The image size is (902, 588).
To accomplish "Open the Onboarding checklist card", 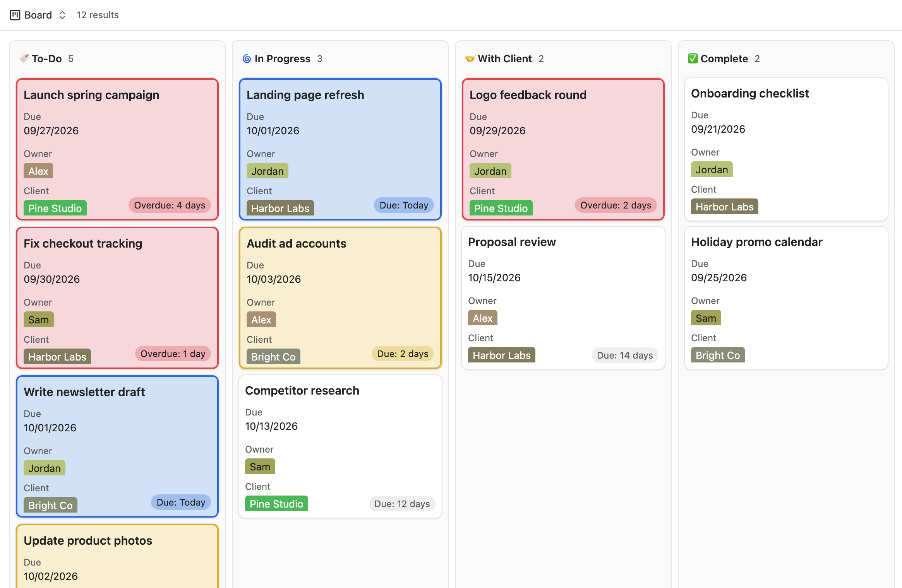I will click(786, 149).
